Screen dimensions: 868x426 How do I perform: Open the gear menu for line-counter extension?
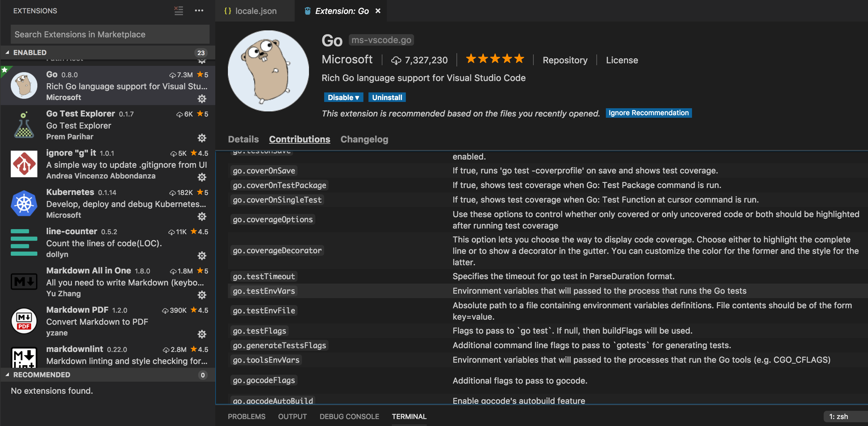[202, 256]
